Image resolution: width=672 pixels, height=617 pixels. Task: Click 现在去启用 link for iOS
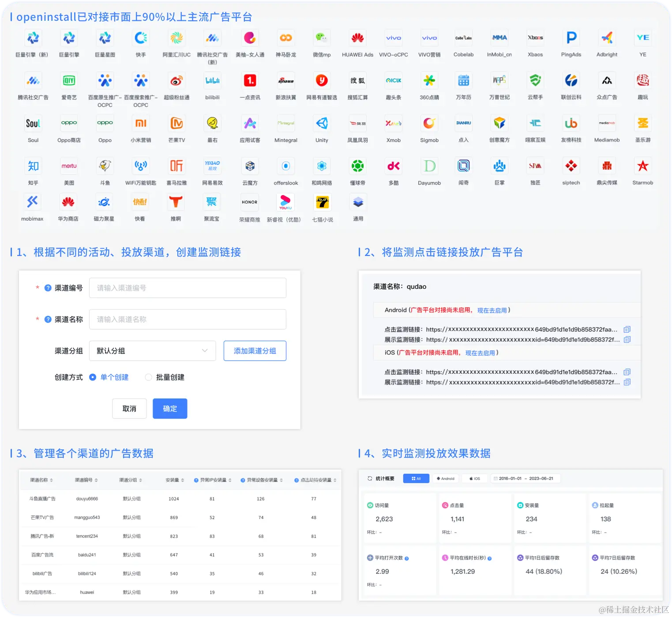click(480, 353)
